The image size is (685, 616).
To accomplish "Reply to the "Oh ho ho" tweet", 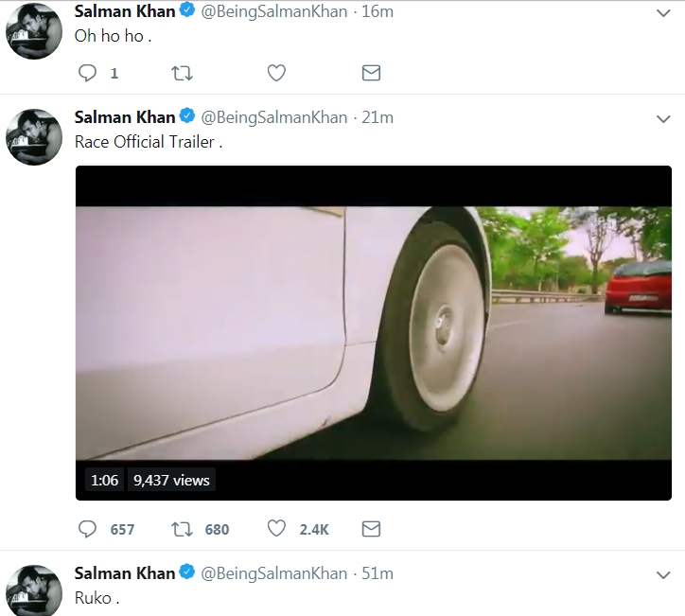I will [88, 73].
